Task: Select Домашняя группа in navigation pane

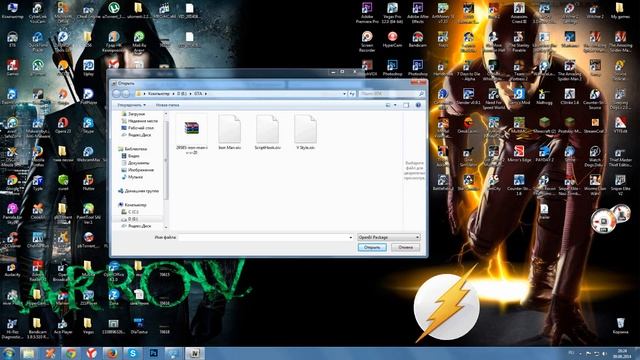Action: click(138, 191)
